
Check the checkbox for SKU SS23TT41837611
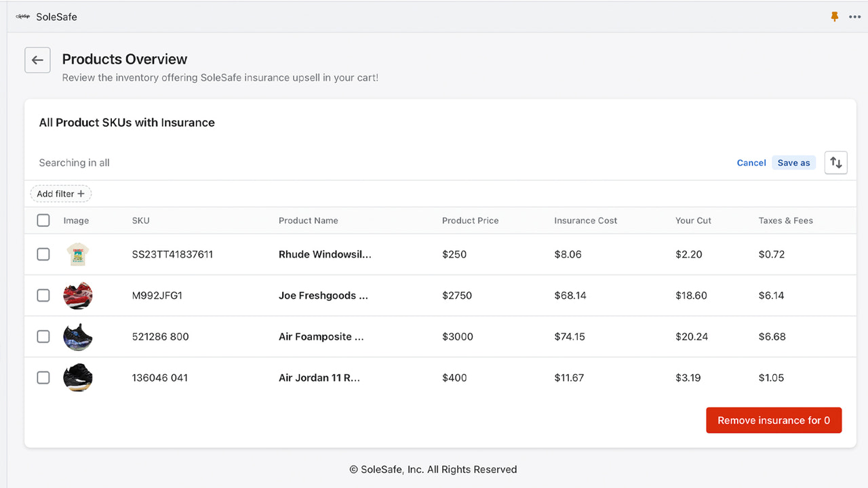[43, 254]
